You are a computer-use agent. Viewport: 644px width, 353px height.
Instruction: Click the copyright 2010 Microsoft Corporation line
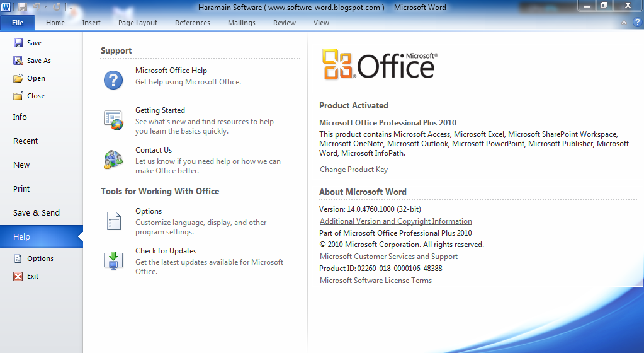pos(402,245)
